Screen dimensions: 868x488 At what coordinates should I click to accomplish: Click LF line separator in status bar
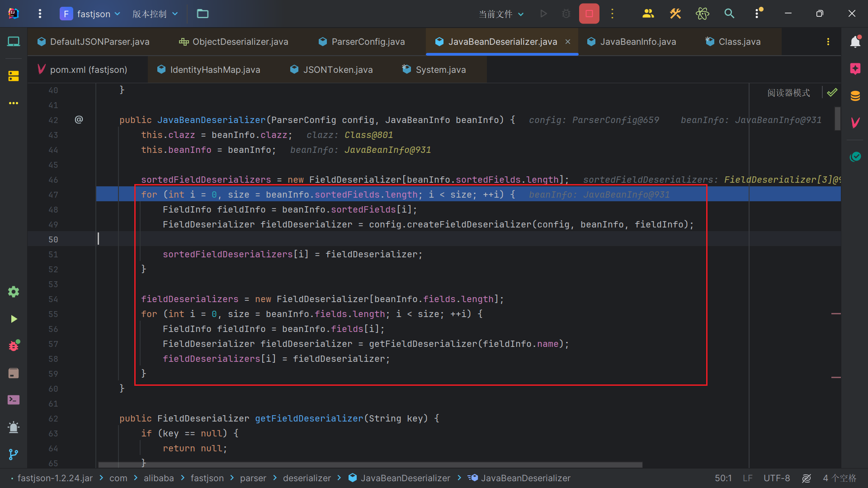(748, 478)
